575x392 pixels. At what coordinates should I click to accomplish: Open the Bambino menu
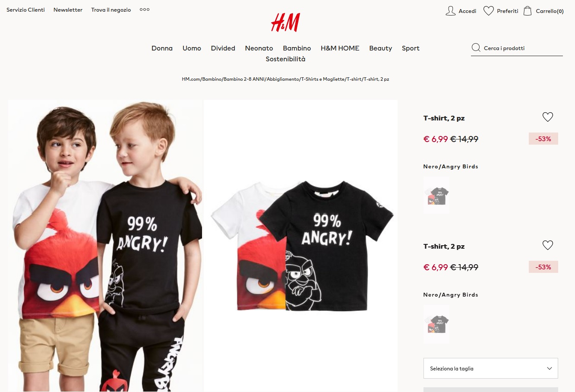297,48
